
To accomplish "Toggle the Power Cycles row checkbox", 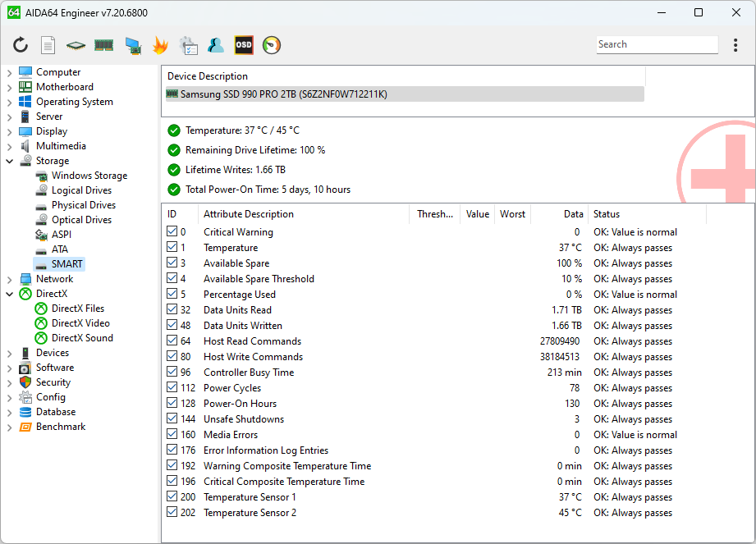I will (172, 388).
